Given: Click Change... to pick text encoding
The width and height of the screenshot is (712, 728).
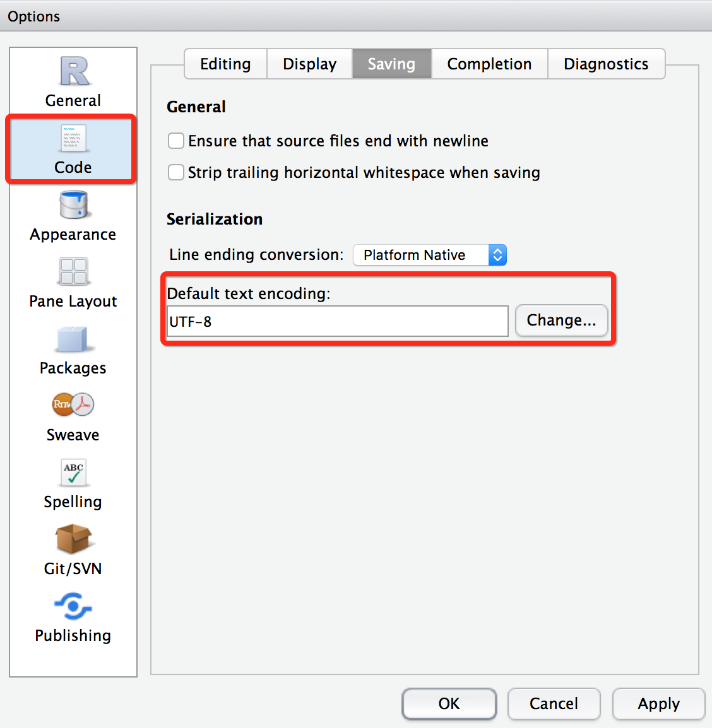Looking at the screenshot, I should (x=561, y=320).
